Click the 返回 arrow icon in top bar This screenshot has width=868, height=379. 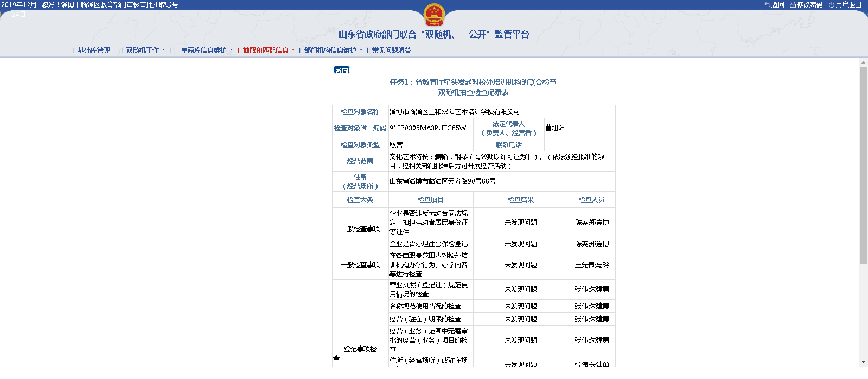click(767, 5)
